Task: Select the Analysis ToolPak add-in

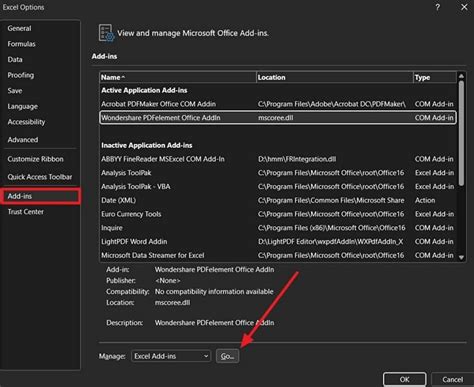Action: [278, 173]
